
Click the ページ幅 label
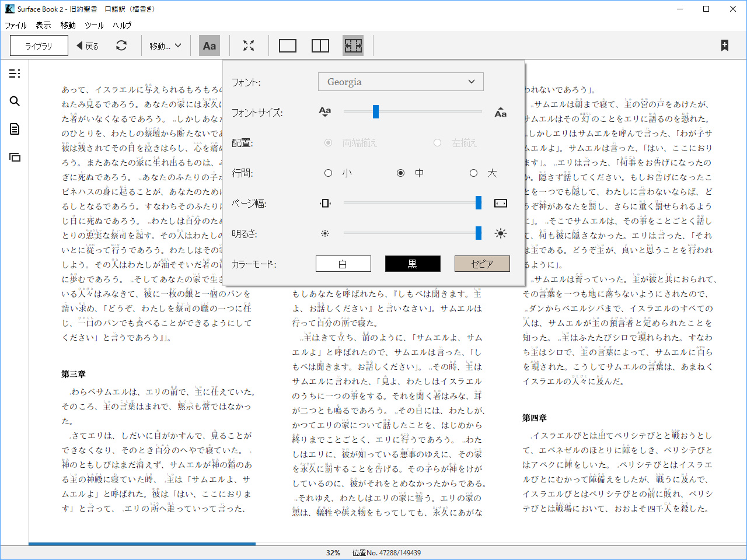[x=249, y=203]
